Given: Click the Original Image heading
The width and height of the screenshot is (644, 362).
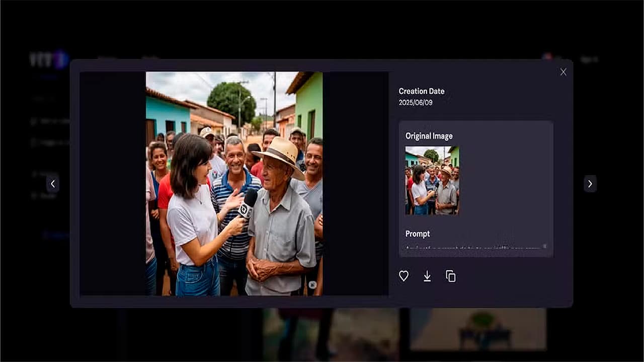Looking at the screenshot, I should [x=429, y=136].
